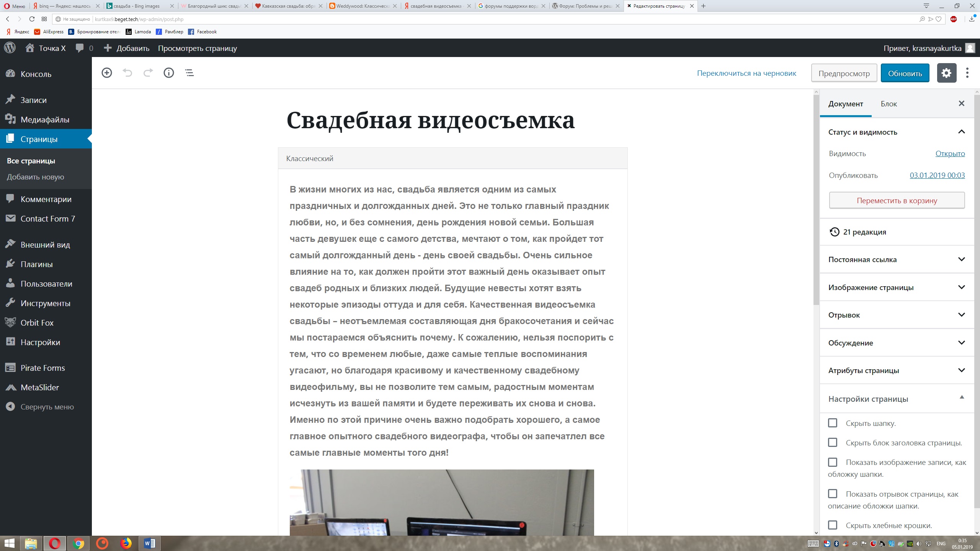Click the Add block plus icon
The width and height of the screenshot is (980, 551).
[107, 73]
